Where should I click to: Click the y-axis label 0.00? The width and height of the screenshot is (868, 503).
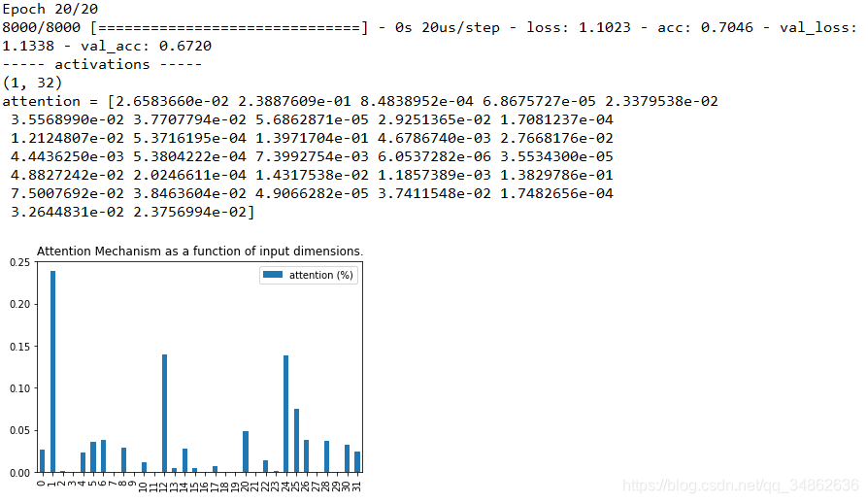pos(20,473)
